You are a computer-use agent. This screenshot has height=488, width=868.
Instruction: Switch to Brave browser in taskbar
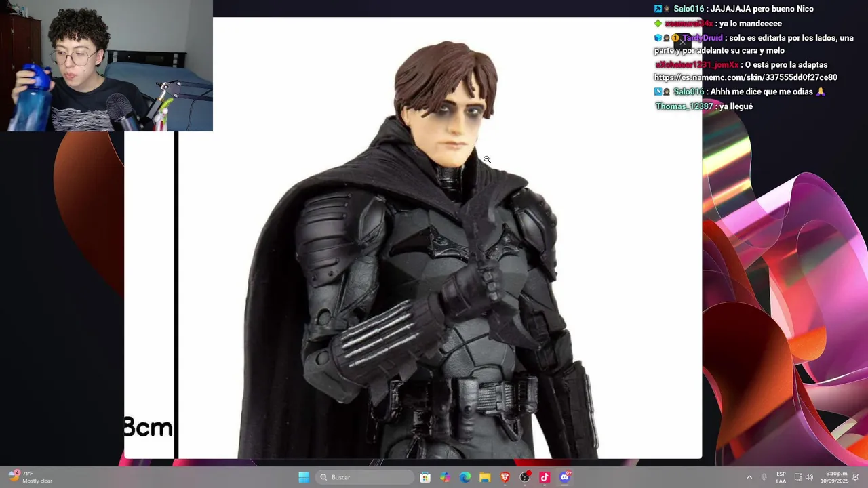[x=505, y=477]
